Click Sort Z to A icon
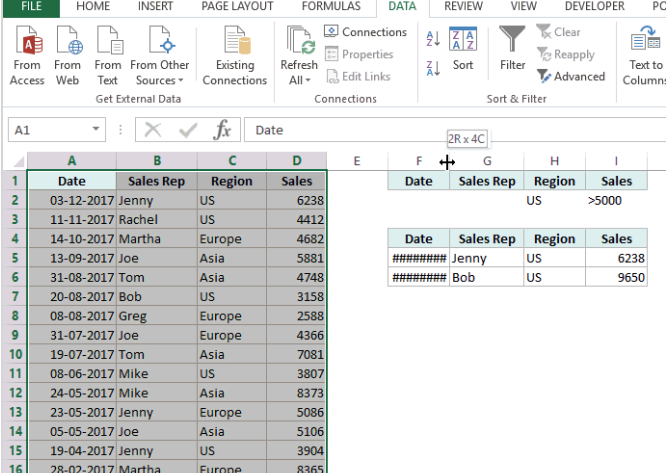Image resolution: width=666 pixels, height=473 pixels. (x=433, y=68)
